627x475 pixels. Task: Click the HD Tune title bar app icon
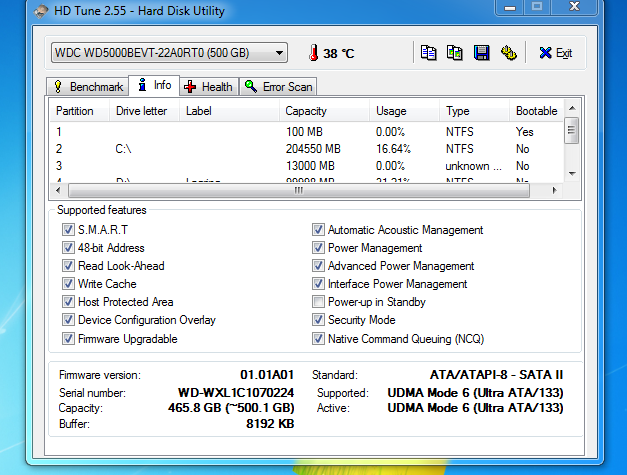pyautogui.click(x=41, y=11)
